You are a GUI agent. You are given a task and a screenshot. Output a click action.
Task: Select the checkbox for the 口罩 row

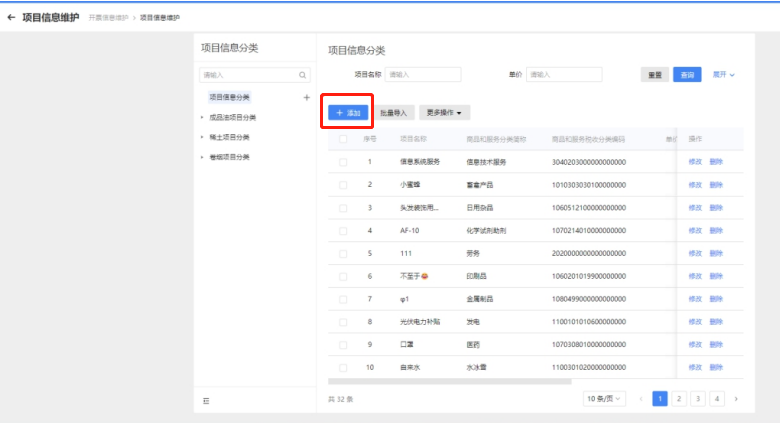pos(343,345)
